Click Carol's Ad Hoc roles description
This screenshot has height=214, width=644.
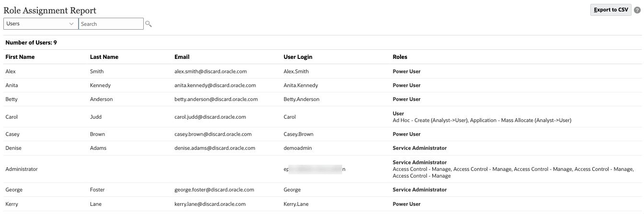coord(482,120)
